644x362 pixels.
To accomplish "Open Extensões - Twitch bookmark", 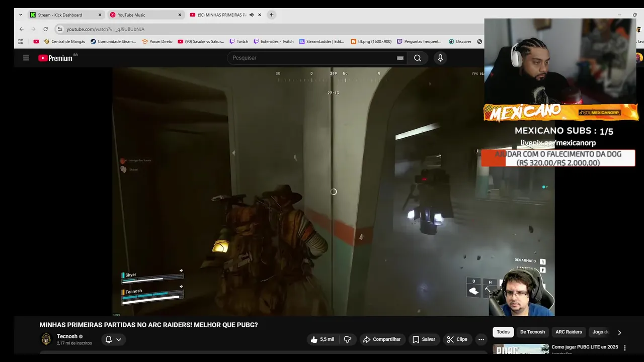I will [273, 42].
